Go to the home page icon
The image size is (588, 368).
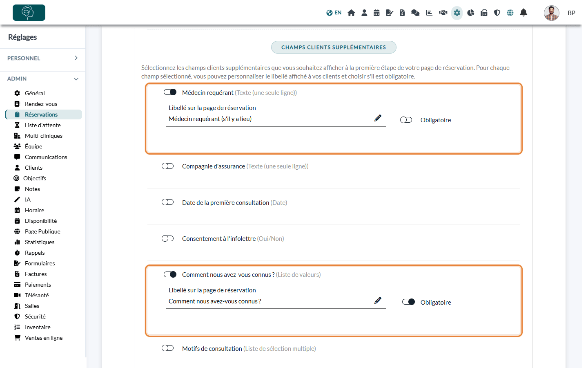pyautogui.click(x=351, y=13)
